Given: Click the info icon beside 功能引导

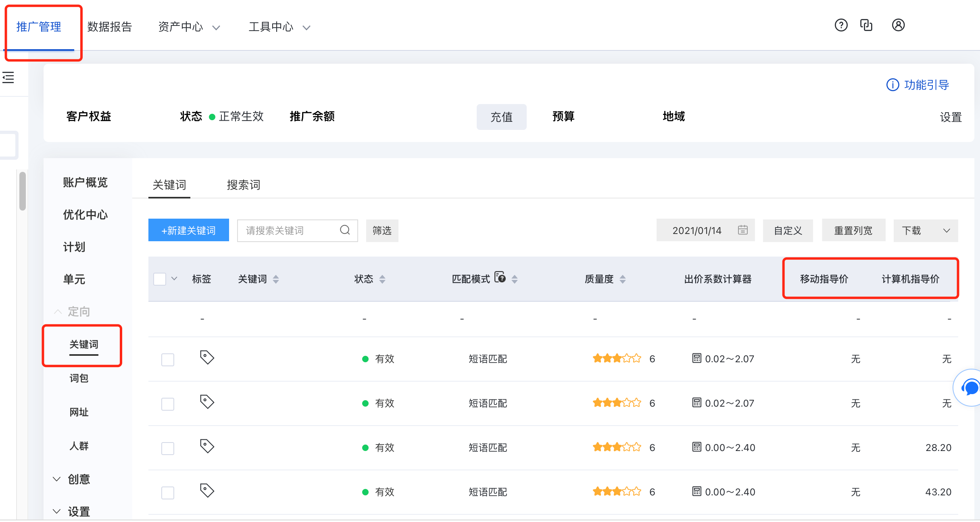Looking at the screenshot, I should pos(892,85).
